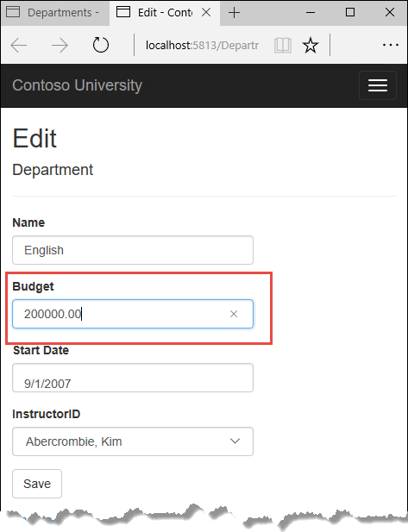Minimize the browser window
The width and height of the screenshot is (408, 532).
coord(311,13)
